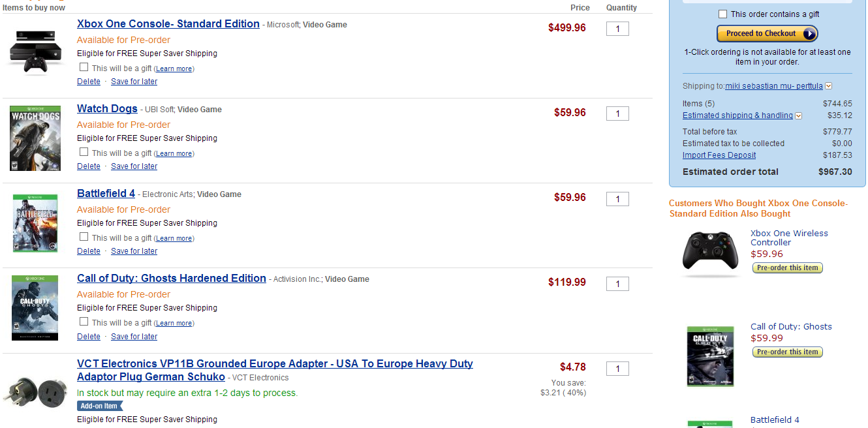Click the Xbox One Wireless Controller image
This screenshot has width=868, height=428.
(711, 252)
